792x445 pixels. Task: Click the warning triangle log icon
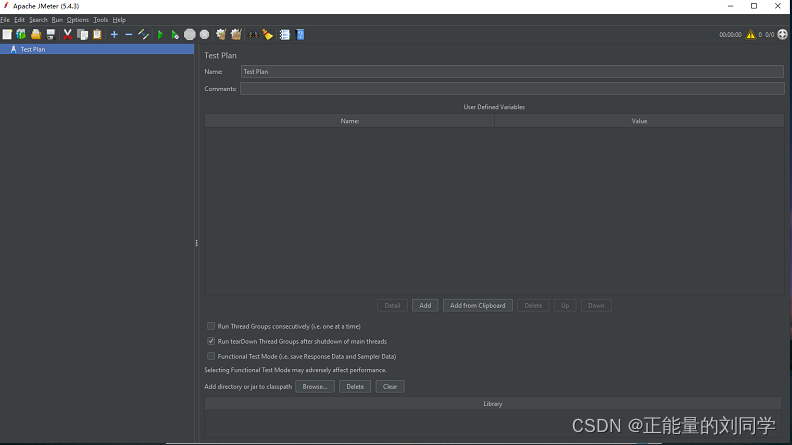tap(751, 34)
